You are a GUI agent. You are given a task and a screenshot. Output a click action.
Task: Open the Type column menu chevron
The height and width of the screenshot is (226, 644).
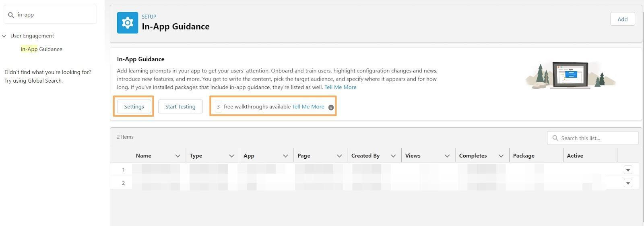point(231,156)
